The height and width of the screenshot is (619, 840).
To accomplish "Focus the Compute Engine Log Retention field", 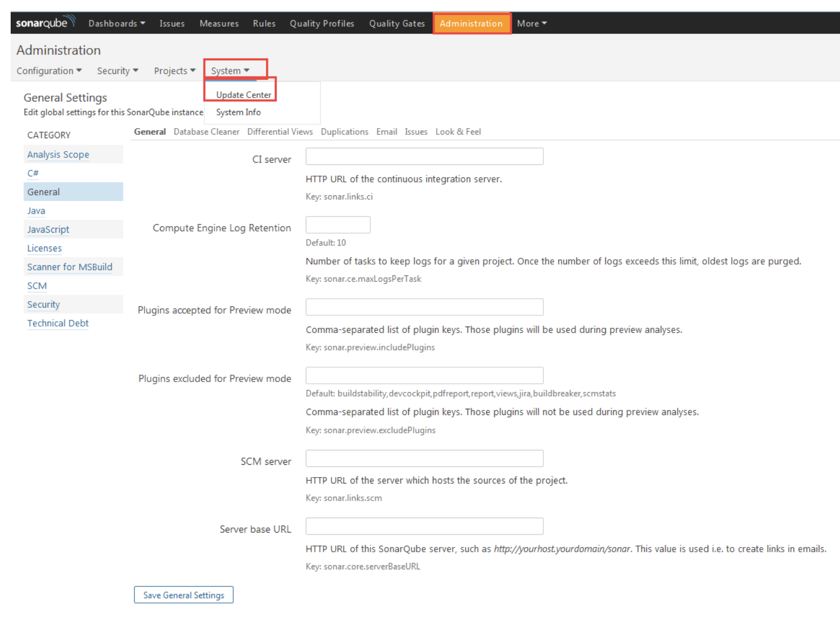I will click(x=338, y=225).
